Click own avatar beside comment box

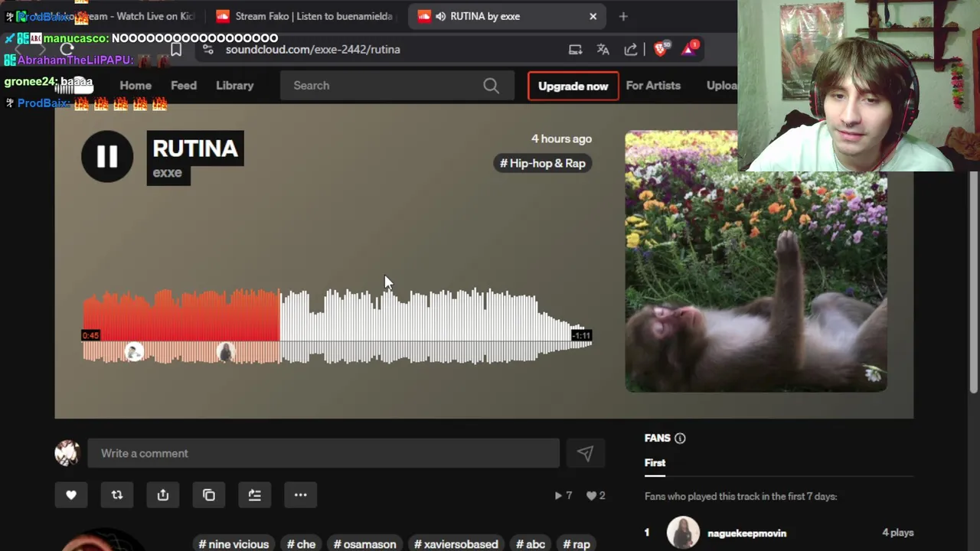67,453
